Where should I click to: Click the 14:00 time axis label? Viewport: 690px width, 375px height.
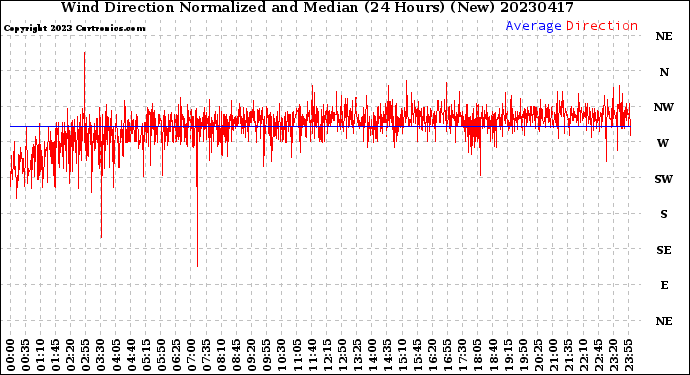[x=372, y=355]
